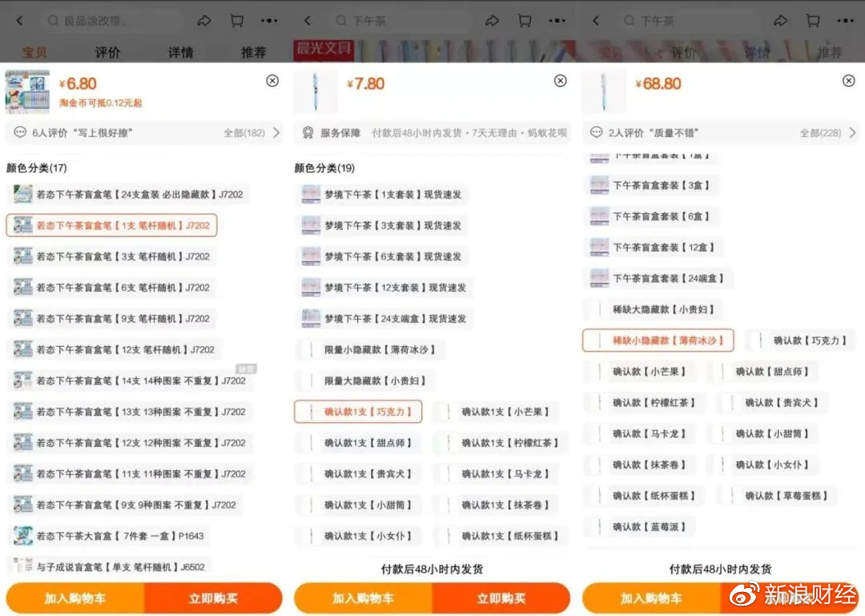Choose 确认款1支【小芒果】
Screen dimensions: 865x616
[497, 411]
